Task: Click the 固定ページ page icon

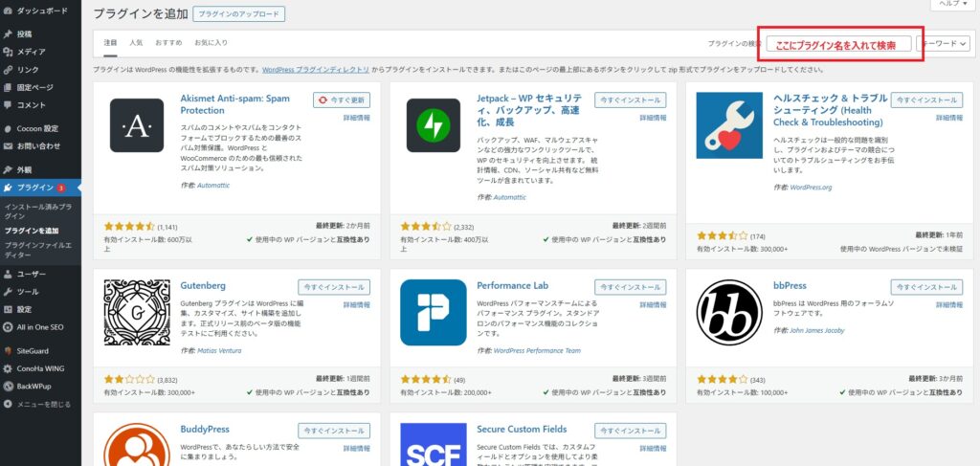Action: click(x=8, y=87)
